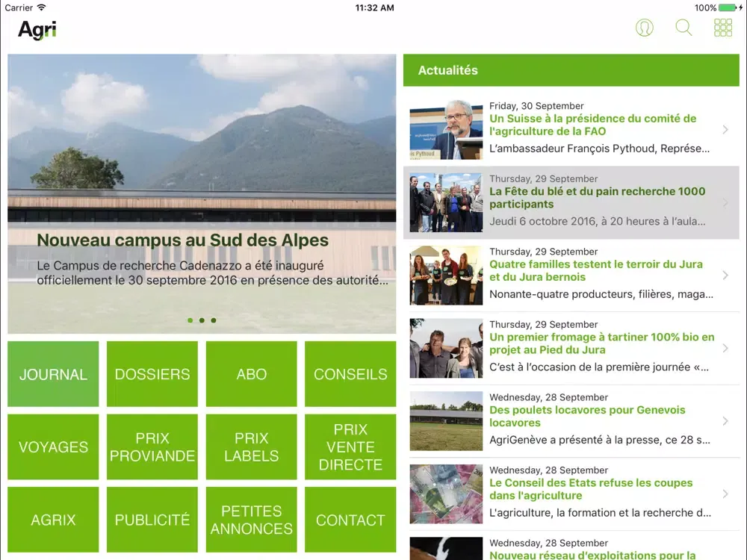The width and height of the screenshot is (747, 560).
Task: Tap group photo thumbnail for Fête du blé
Action: 446,202
